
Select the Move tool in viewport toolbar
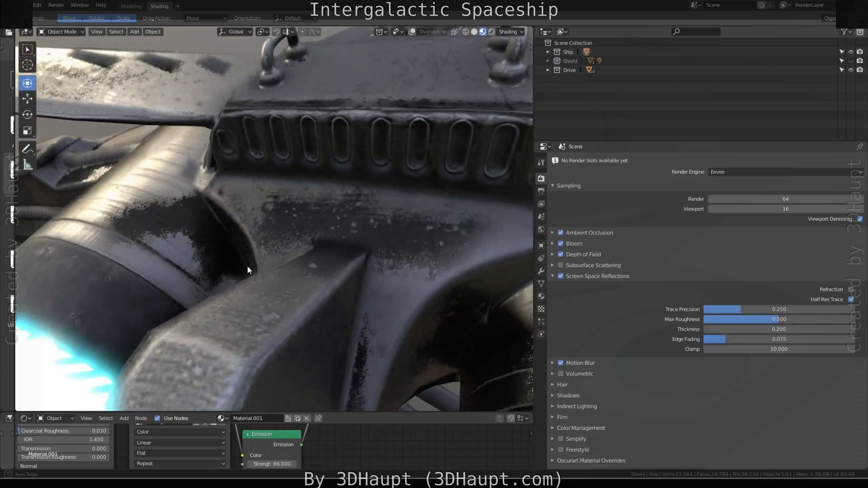27,99
